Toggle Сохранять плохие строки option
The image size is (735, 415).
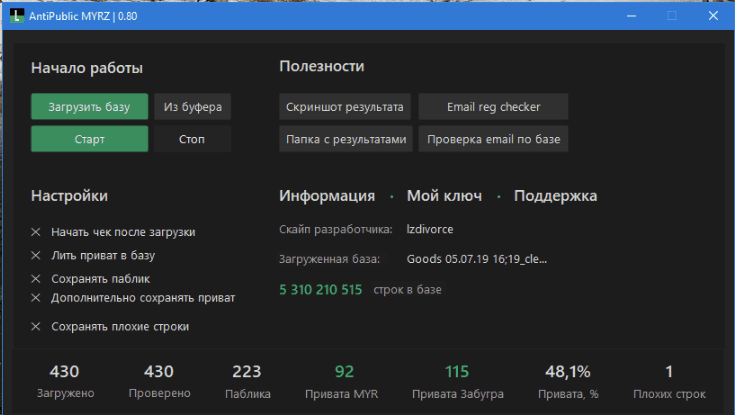(110, 326)
